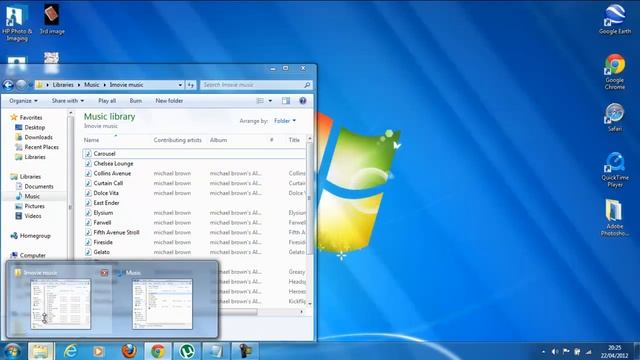Show hidden tray icons arrow
The image size is (640, 360).
(543, 351)
